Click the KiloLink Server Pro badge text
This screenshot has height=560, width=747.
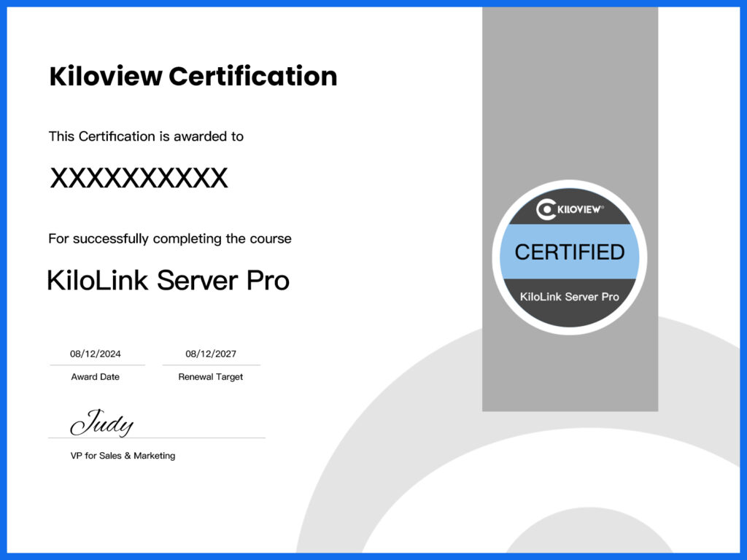coord(569,297)
